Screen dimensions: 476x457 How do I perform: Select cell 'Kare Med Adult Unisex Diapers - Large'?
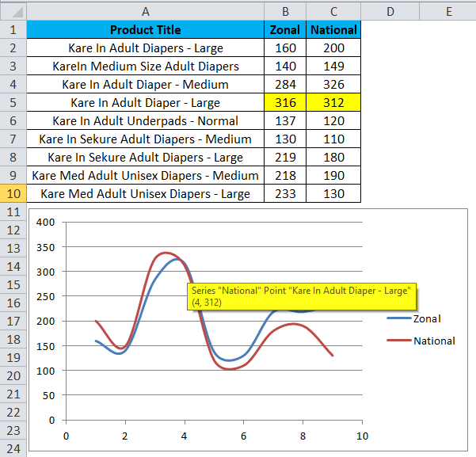[x=146, y=194]
